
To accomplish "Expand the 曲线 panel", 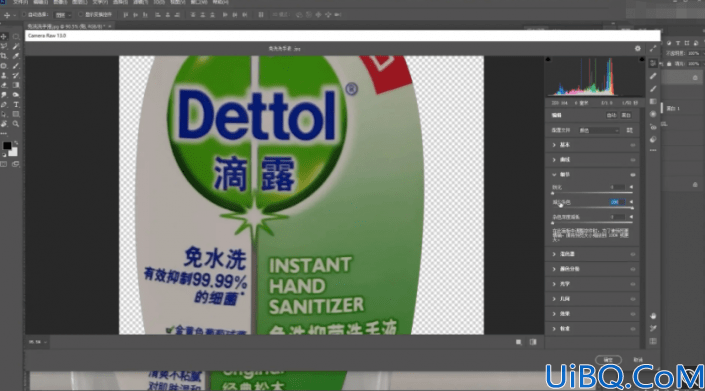I will 554,160.
